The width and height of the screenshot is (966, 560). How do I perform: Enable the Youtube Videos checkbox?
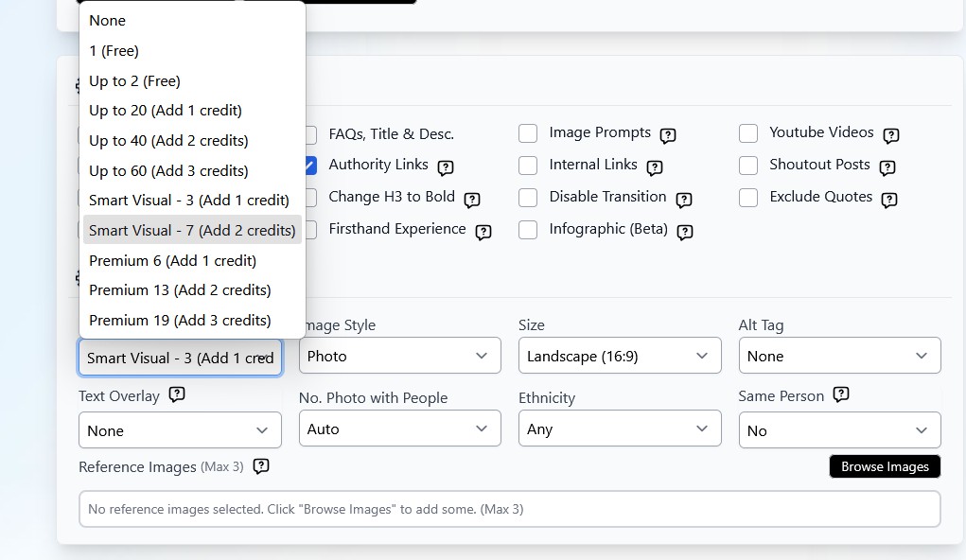tap(747, 133)
